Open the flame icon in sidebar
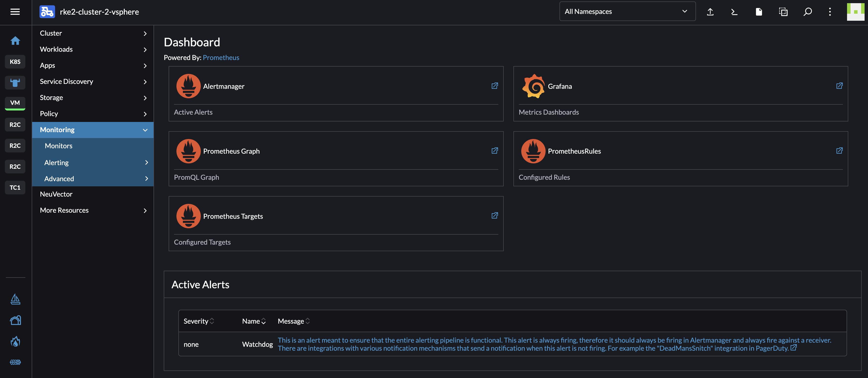The height and width of the screenshot is (378, 868). pyautogui.click(x=15, y=342)
